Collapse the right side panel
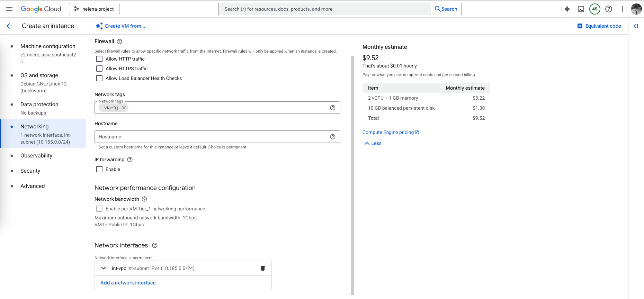 (x=636, y=26)
